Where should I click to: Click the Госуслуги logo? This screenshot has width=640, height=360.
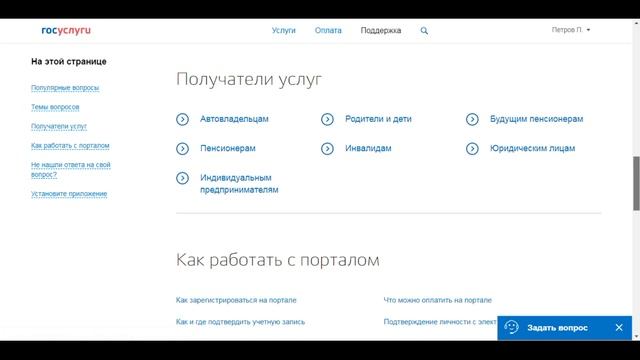point(66,30)
